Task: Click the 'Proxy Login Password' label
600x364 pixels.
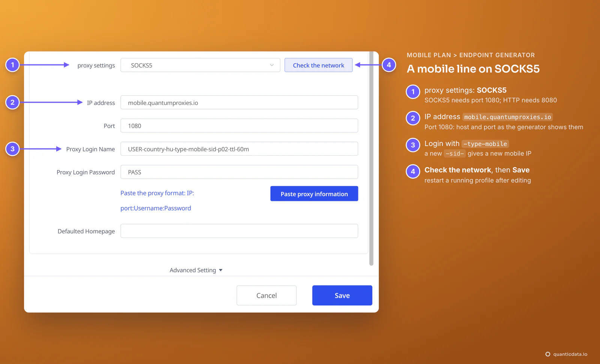Action: pyautogui.click(x=85, y=172)
